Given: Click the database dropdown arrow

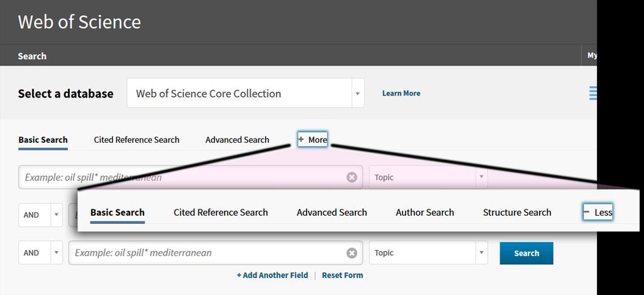Looking at the screenshot, I should click(357, 94).
